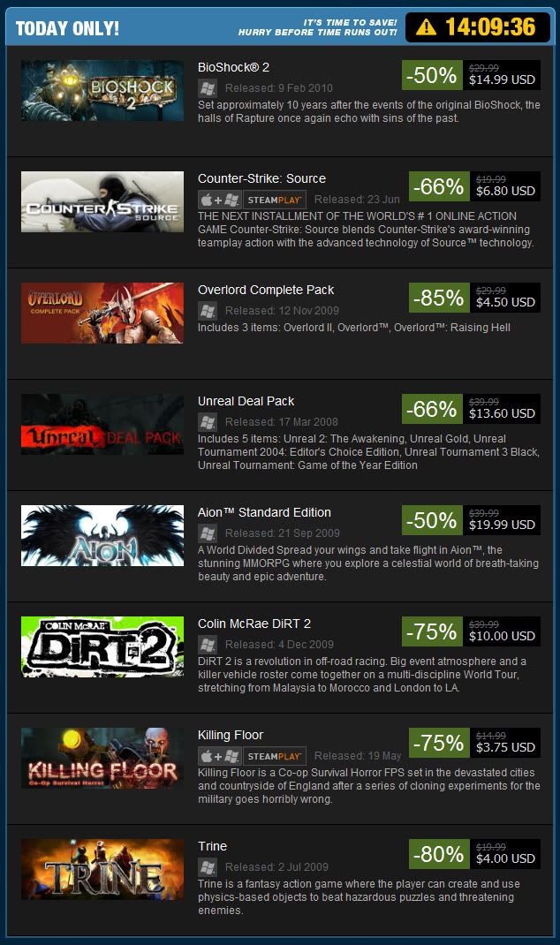Screen dimensions: 560x945
Task: Click the Windows icon under Overlord Complete Pack
Action: (208, 310)
